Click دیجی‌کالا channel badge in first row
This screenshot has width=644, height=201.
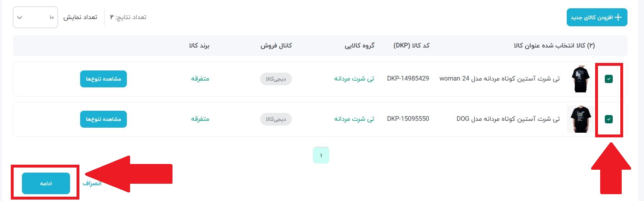point(276,79)
